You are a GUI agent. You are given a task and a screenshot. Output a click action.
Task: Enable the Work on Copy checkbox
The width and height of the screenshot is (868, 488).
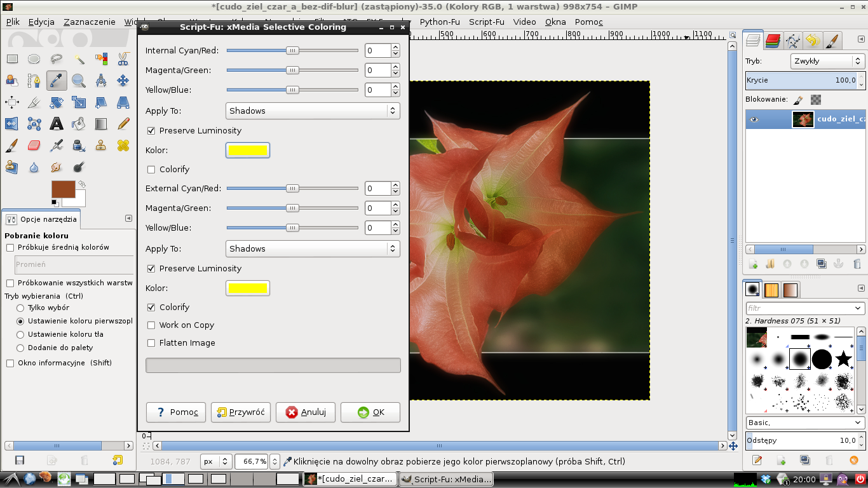[151, 325]
